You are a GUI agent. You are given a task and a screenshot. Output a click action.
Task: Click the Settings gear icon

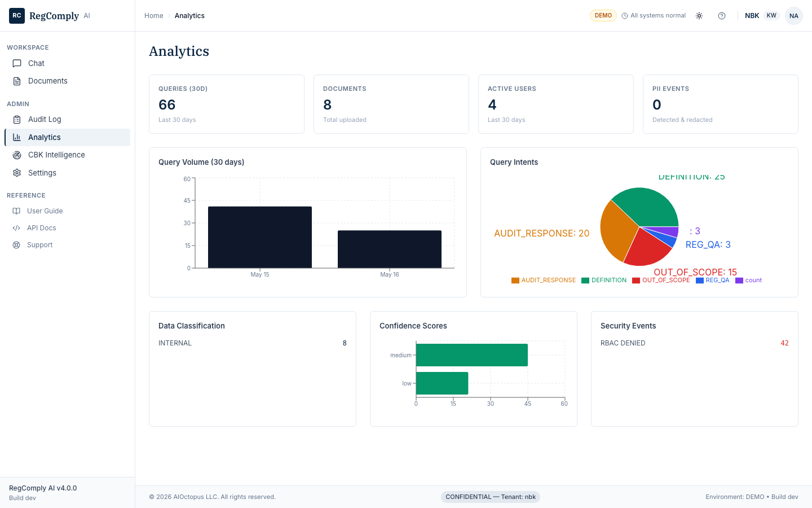tap(17, 173)
